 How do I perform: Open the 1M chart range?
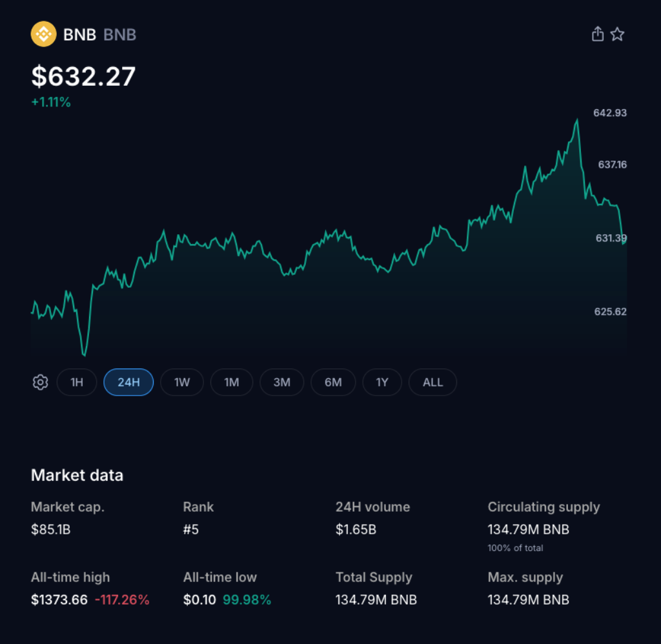232,382
